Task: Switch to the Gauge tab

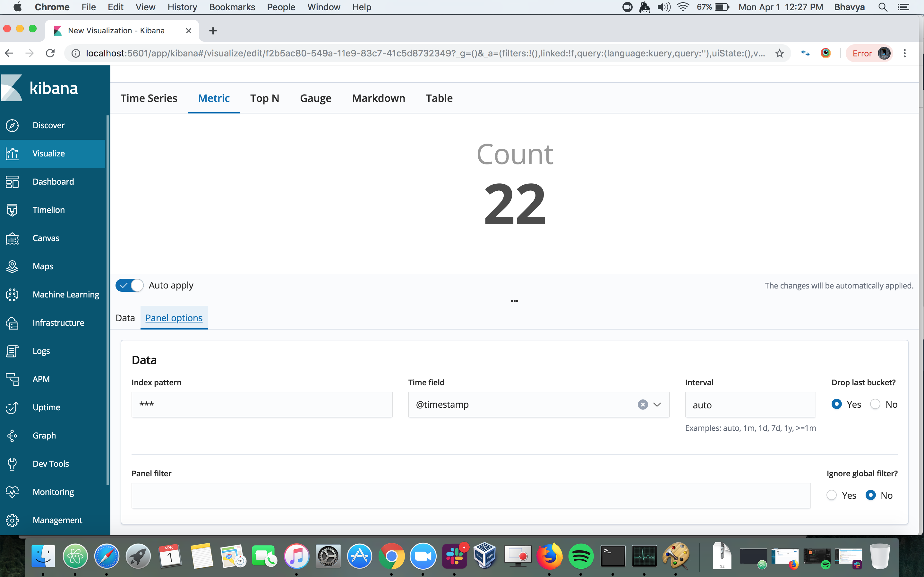Action: (315, 98)
